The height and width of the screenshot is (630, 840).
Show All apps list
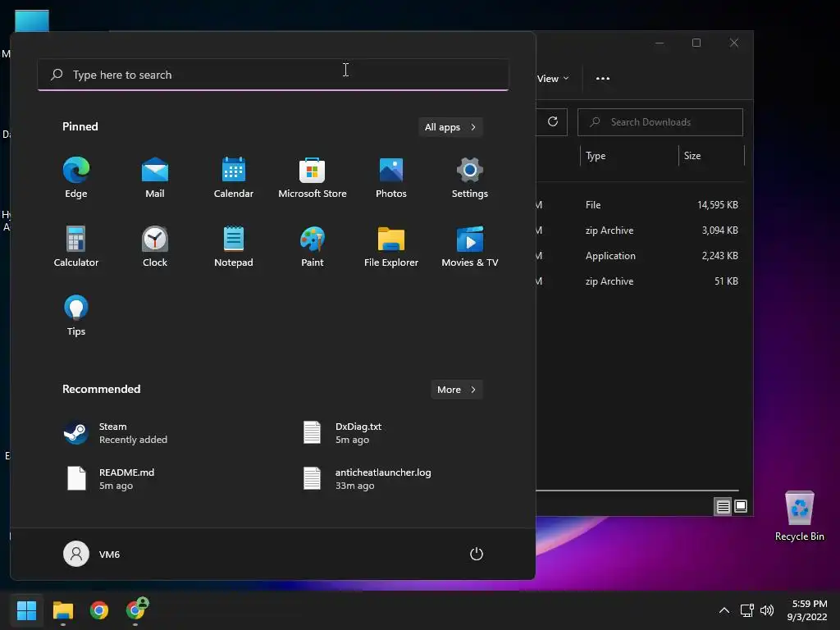(x=450, y=127)
